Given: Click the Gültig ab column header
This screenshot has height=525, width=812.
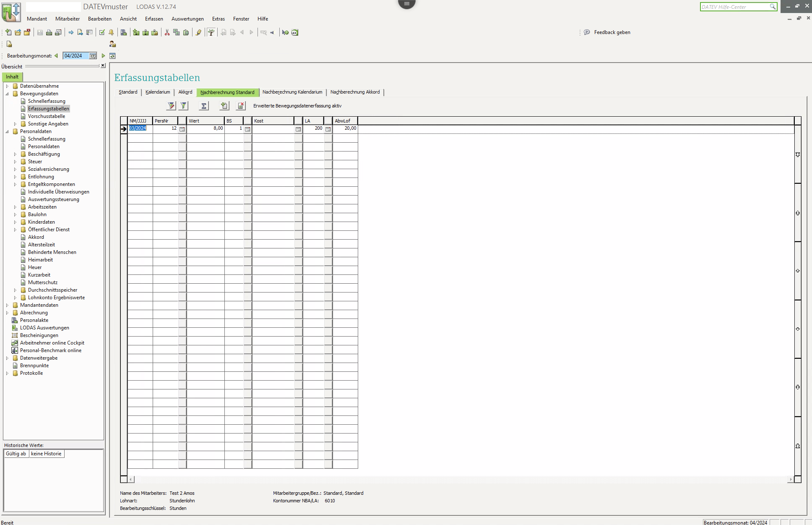Looking at the screenshot, I should click(16, 454).
